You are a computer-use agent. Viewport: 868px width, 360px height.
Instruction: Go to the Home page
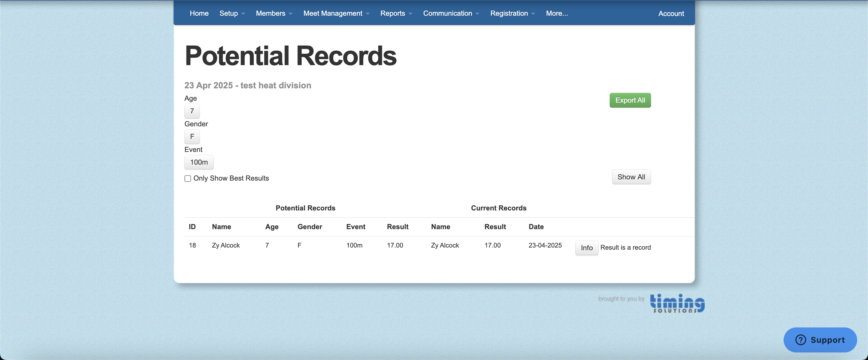199,13
